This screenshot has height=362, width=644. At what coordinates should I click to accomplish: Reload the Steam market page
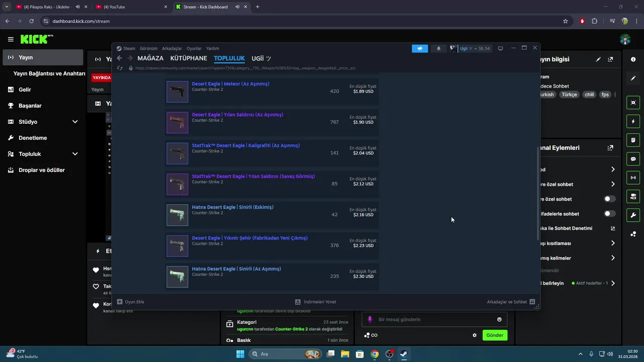[120, 68]
